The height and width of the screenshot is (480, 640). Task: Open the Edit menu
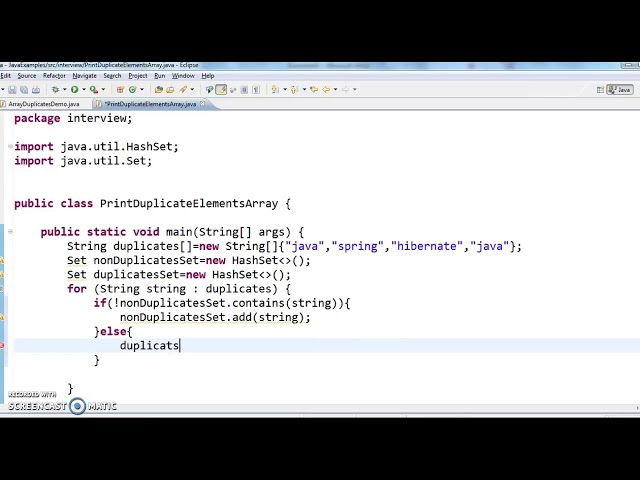6,76
